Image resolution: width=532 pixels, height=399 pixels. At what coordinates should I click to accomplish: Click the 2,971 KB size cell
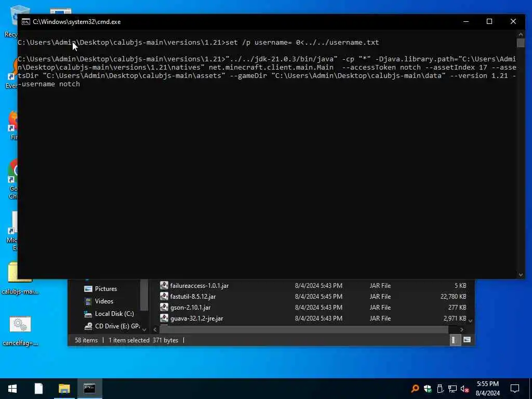tap(455, 318)
